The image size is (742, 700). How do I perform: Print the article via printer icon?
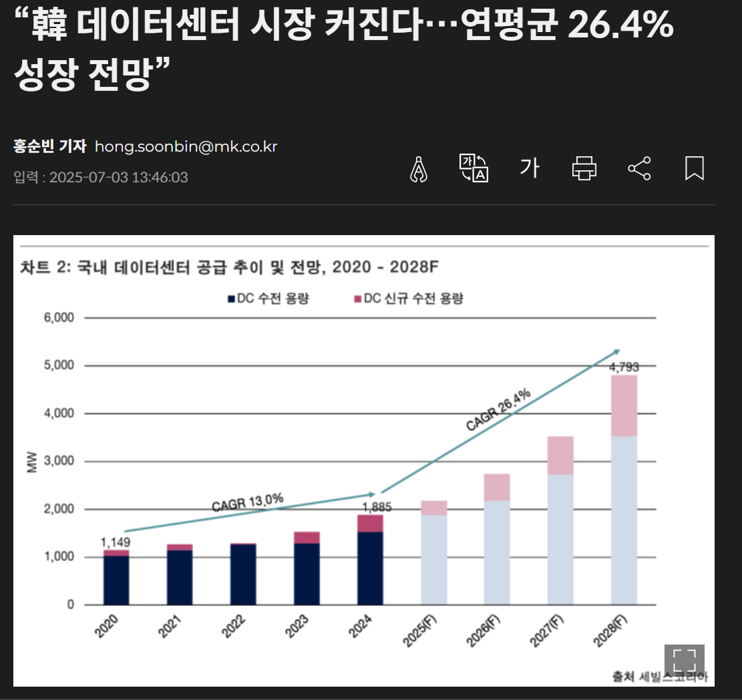point(584,168)
